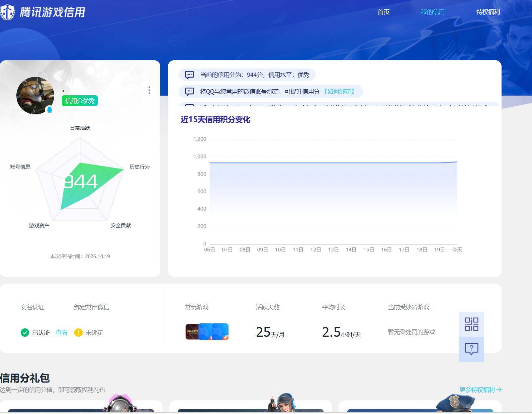
Task: Click the 944 credit score on the radar chart
Action: 80,182
